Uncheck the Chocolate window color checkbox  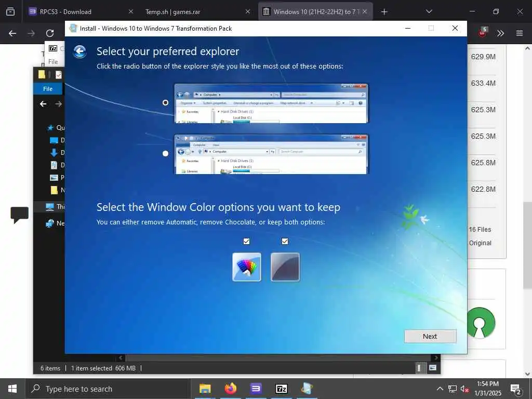(x=285, y=241)
